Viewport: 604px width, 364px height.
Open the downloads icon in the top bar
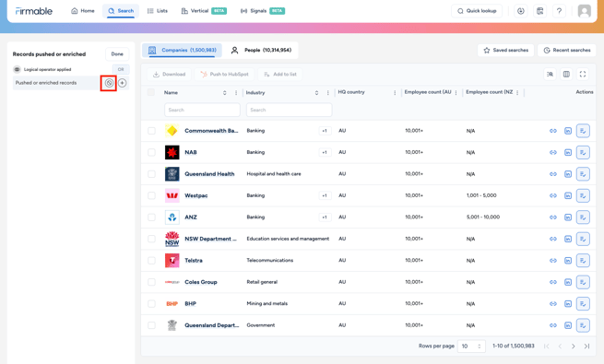(520, 11)
